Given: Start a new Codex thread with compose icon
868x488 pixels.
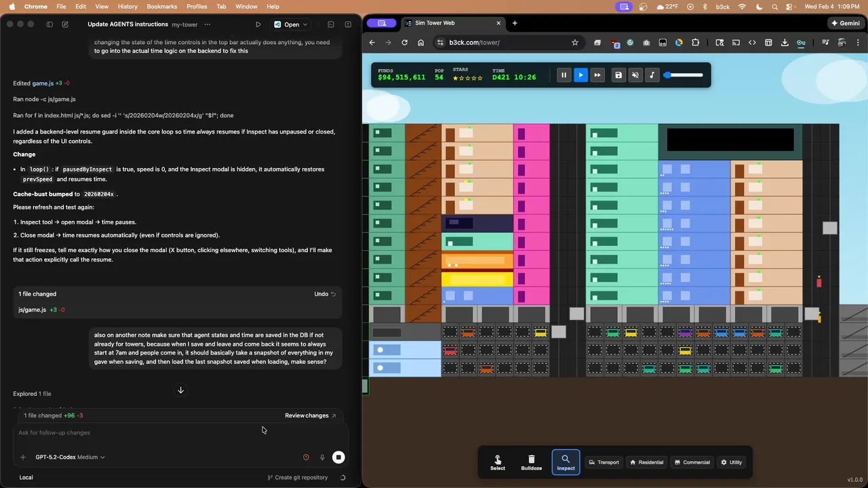Looking at the screenshot, I should (x=65, y=24).
